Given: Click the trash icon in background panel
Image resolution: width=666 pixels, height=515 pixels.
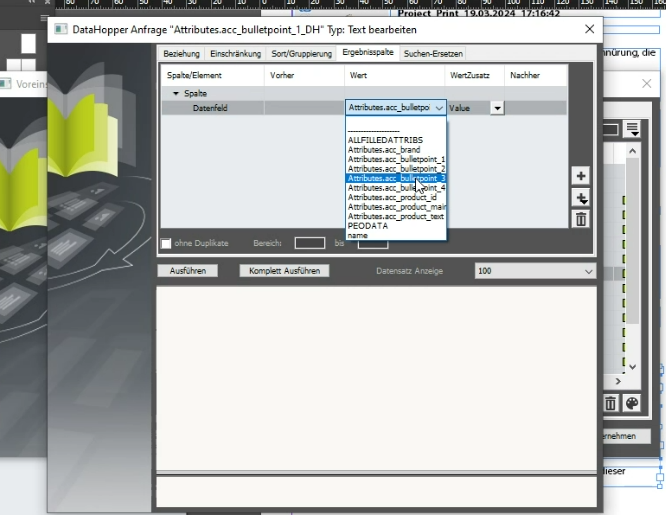Looking at the screenshot, I should 610,403.
